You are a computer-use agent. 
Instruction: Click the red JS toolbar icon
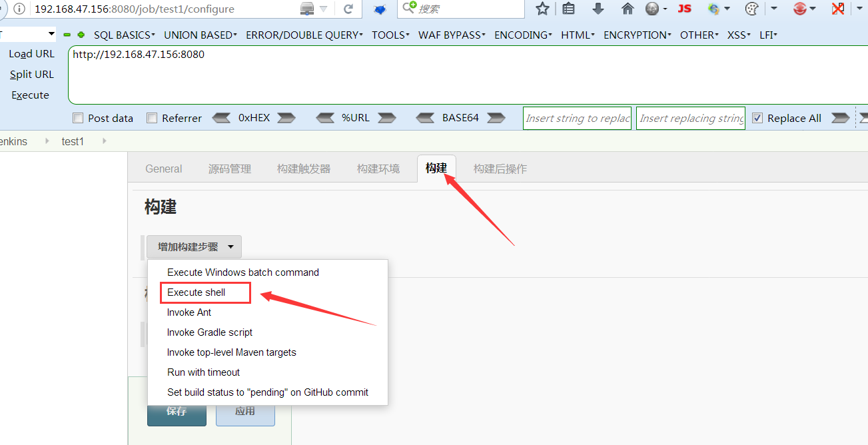(684, 9)
